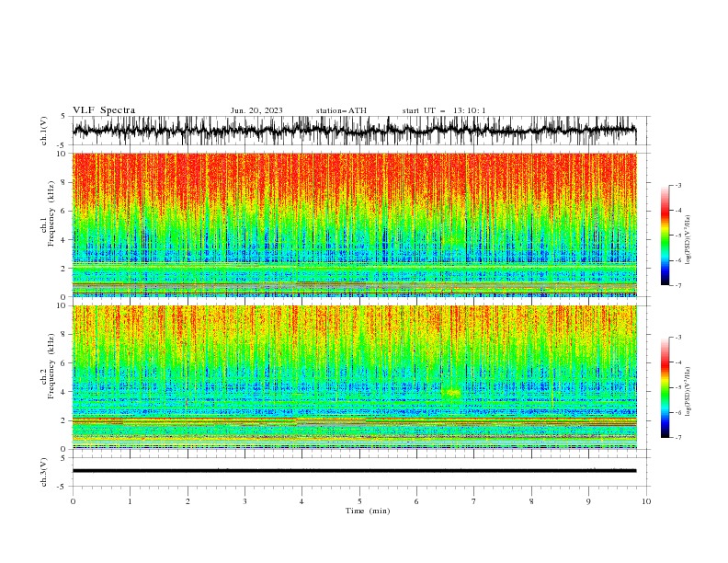Click the time axis tick "3"
Image resolution: width=728 pixels, height=563 pixels.
coord(245,501)
